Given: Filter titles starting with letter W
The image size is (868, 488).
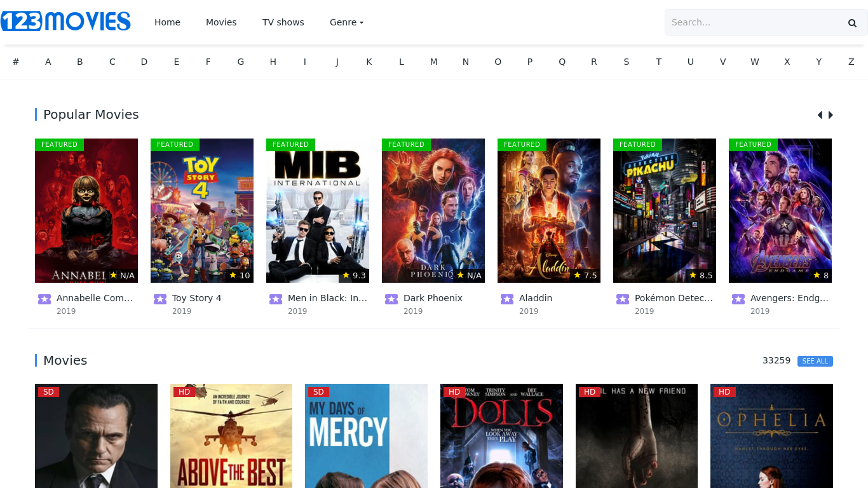Looking at the screenshot, I should [x=755, y=62].
